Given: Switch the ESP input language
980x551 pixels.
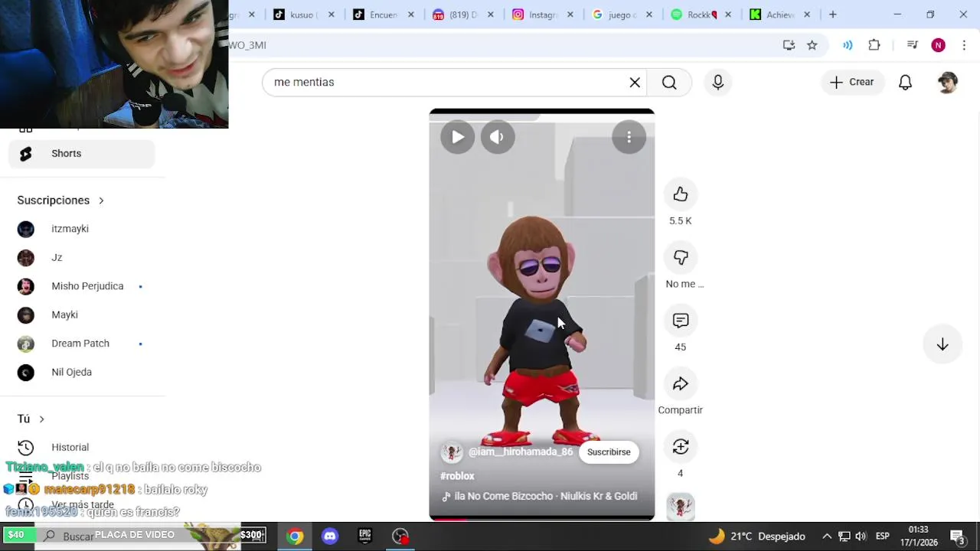Looking at the screenshot, I should point(882,536).
